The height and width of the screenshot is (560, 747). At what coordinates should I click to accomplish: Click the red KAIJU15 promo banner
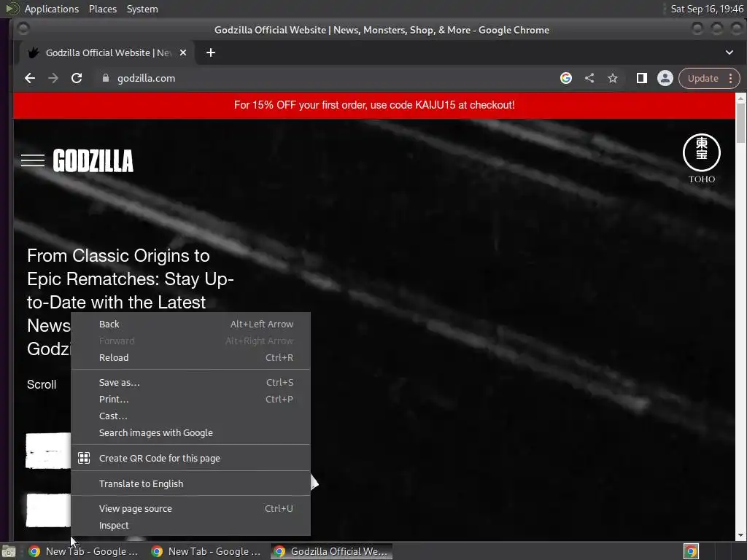(x=374, y=105)
